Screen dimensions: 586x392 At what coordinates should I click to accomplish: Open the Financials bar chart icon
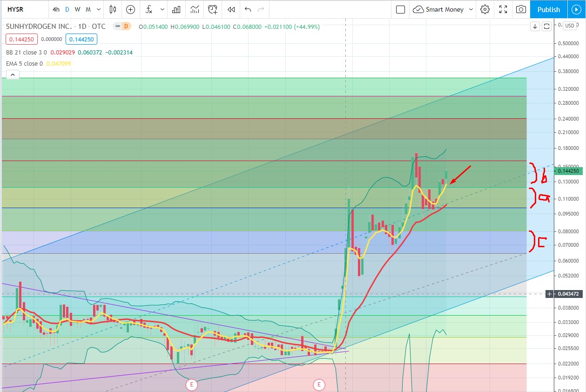176,9
